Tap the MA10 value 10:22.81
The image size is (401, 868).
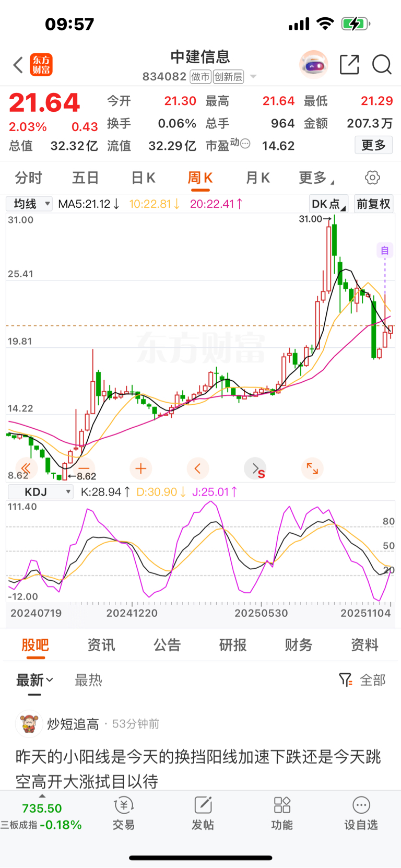(x=155, y=204)
